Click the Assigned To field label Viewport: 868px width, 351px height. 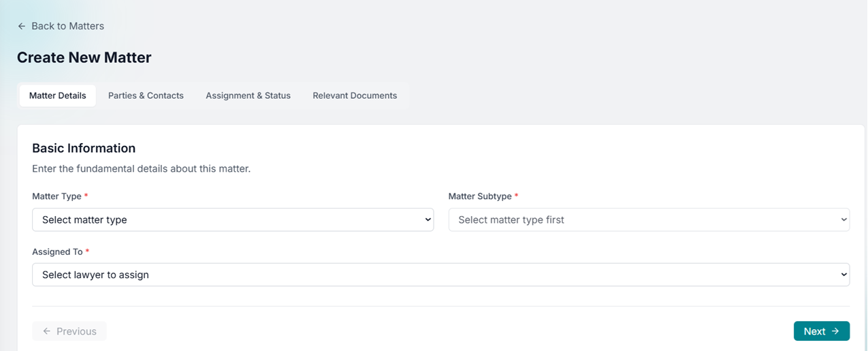coord(57,251)
